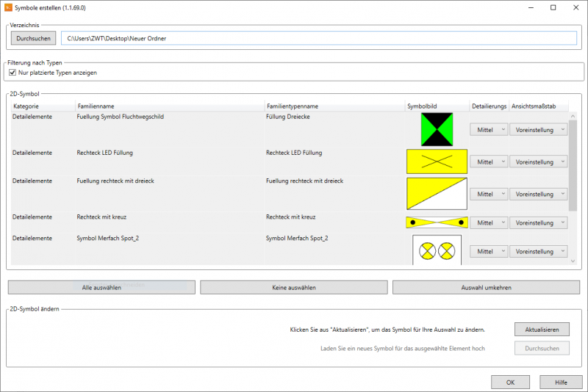This screenshot has height=392, width=588.
Task: Select the Rechteck mit kreuz symbol image
Action: 437,222
